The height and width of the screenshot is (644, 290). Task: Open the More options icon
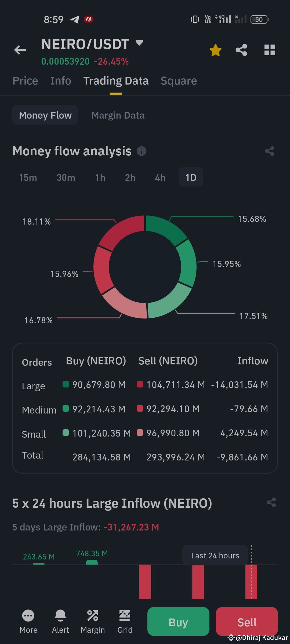click(x=28, y=615)
